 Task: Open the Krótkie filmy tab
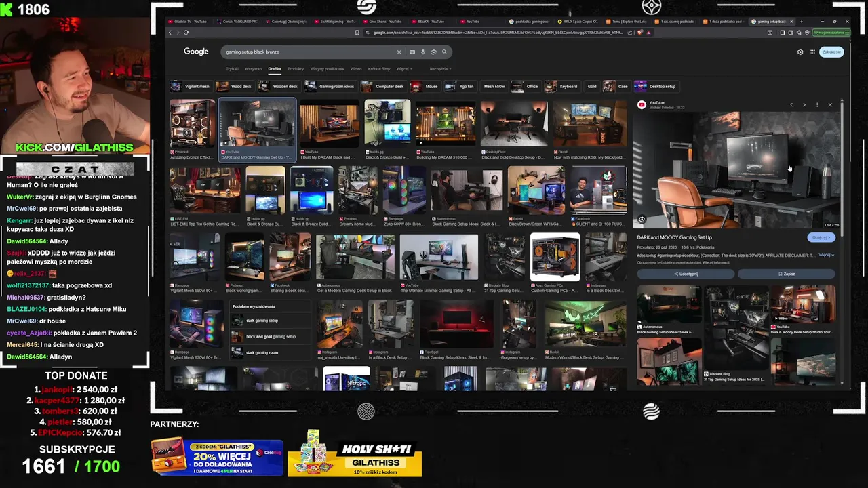[379, 69]
